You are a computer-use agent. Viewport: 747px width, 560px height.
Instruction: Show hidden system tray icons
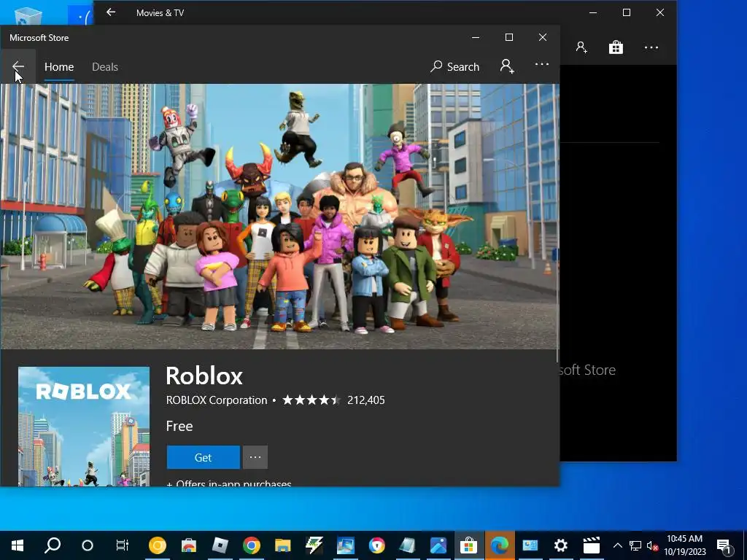point(617,545)
